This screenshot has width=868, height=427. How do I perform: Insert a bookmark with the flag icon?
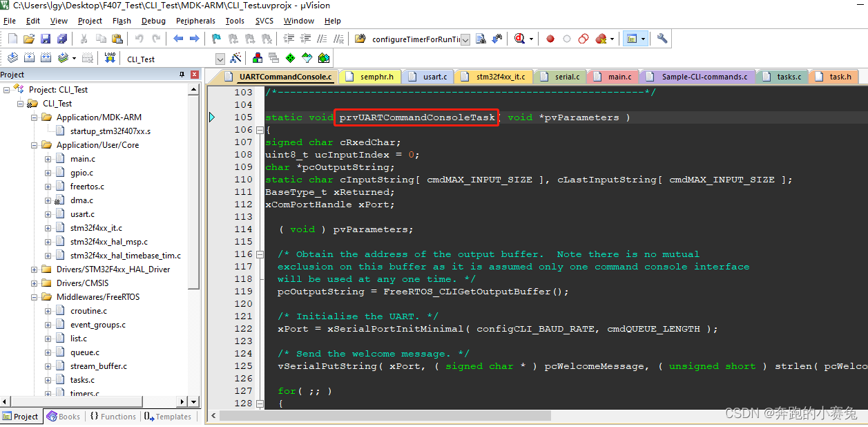(x=216, y=39)
